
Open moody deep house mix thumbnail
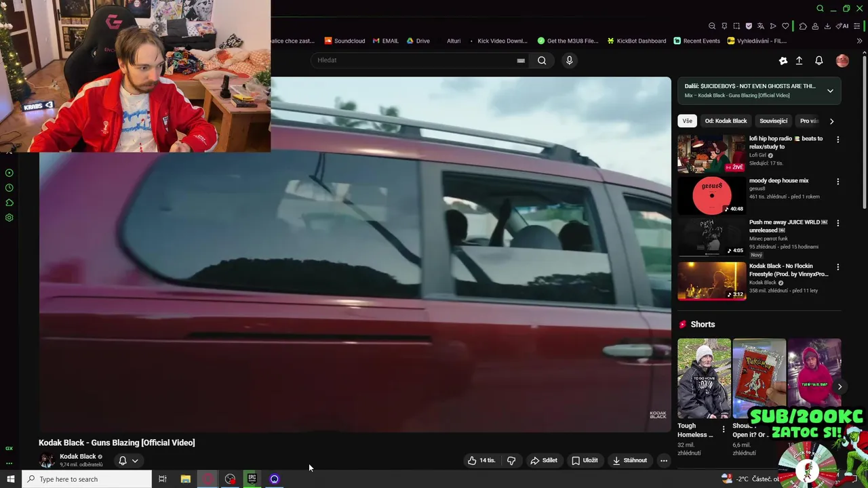tap(711, 195)
